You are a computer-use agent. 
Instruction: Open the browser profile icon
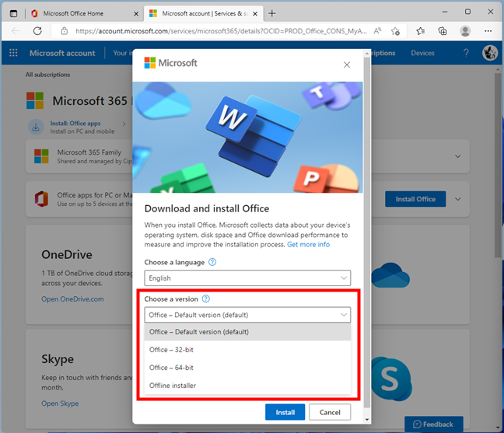click(x=465, y=31)
